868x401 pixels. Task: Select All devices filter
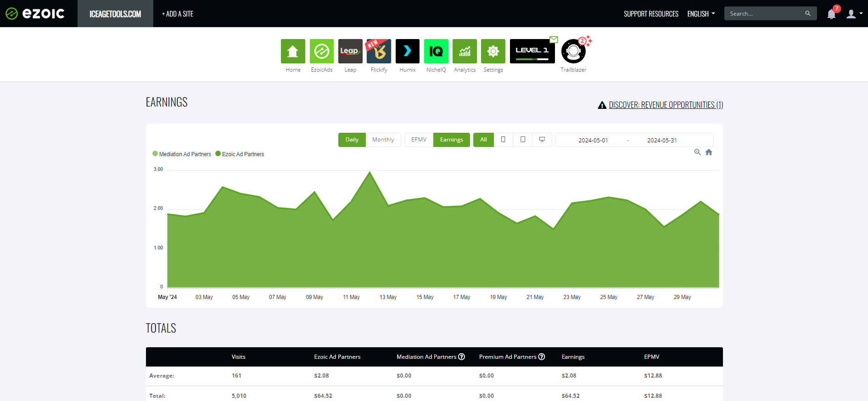click(x=483, y=140)
